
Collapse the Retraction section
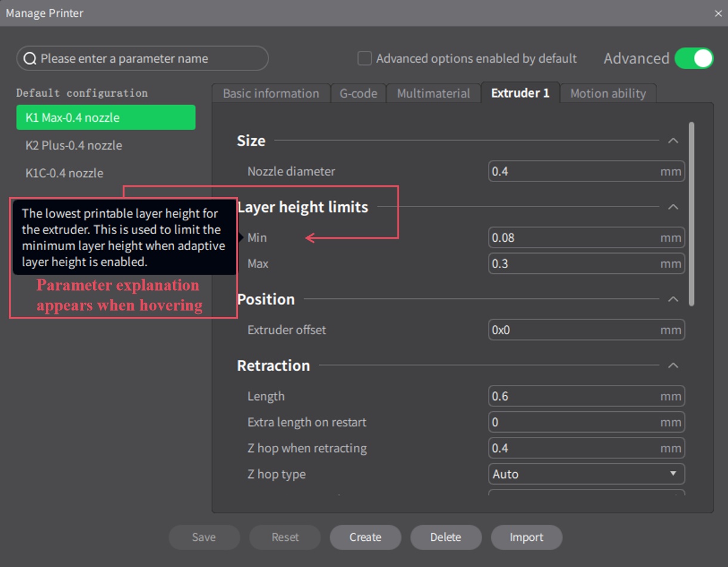click(673, 365)
